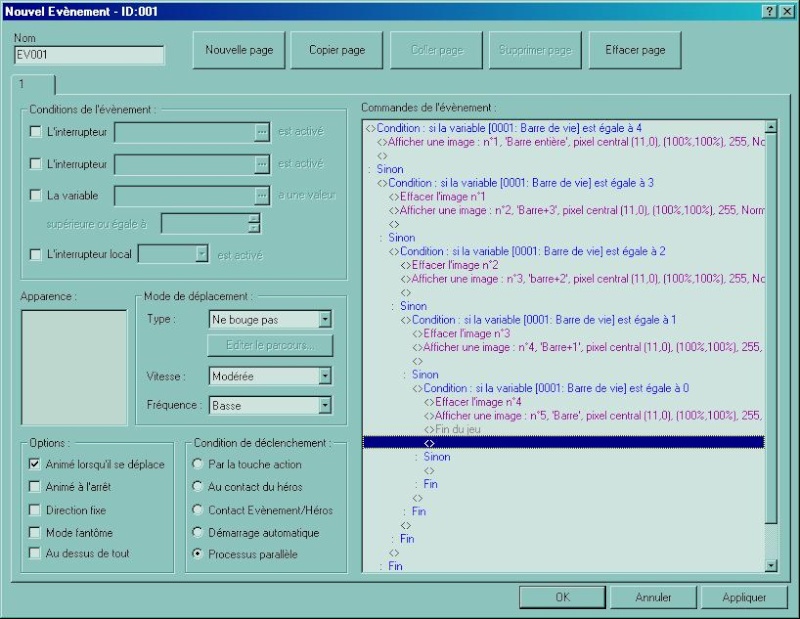Switch to page tab 1
800x619 pixels.
pos(33,86)
